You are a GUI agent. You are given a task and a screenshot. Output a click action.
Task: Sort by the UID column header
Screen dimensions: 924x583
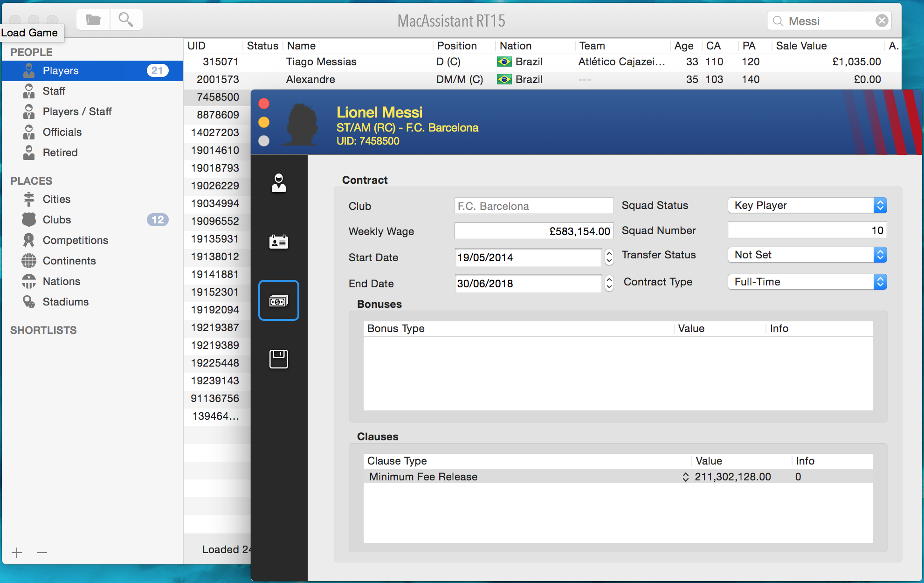[x=213, y=46]
